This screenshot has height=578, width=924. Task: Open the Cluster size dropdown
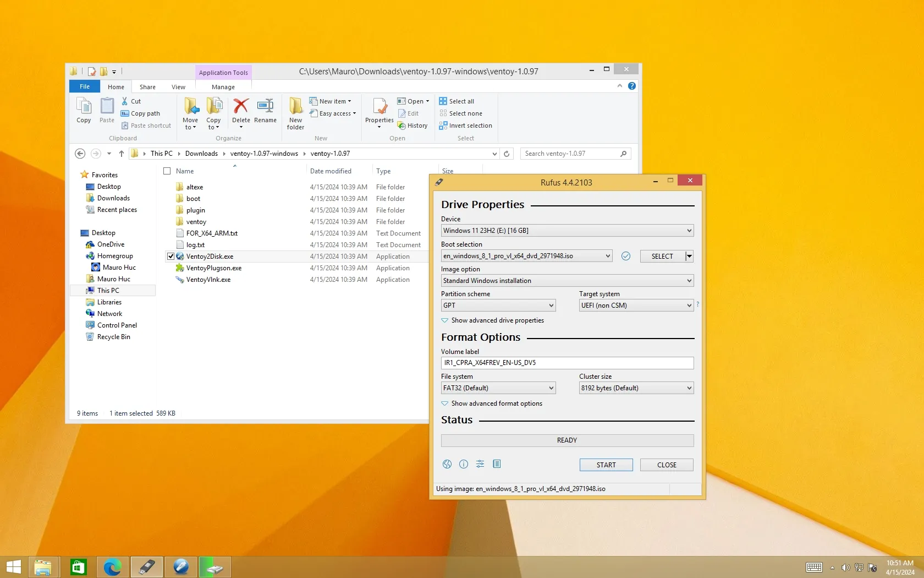pos(636,388)
